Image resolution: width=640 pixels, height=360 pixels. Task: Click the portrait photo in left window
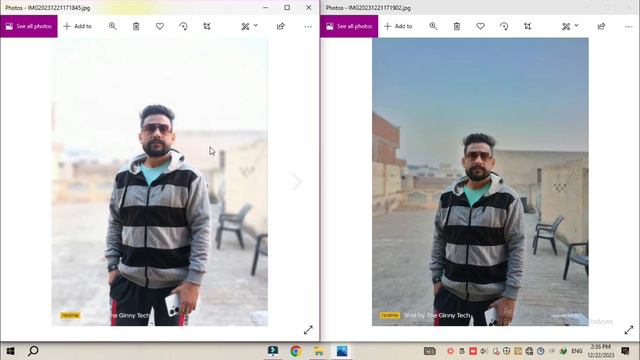click(x=160, y=182)
